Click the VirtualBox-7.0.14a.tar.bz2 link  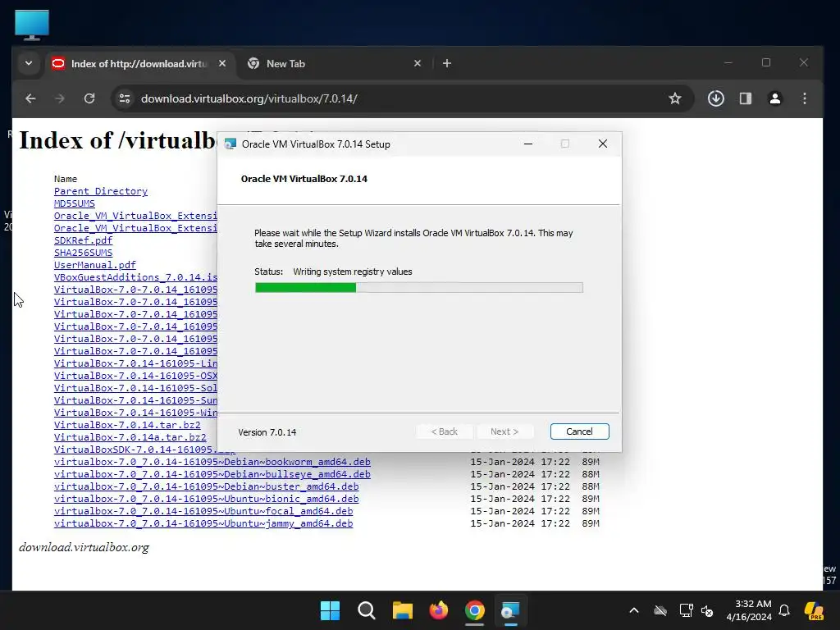pos(130,438)
